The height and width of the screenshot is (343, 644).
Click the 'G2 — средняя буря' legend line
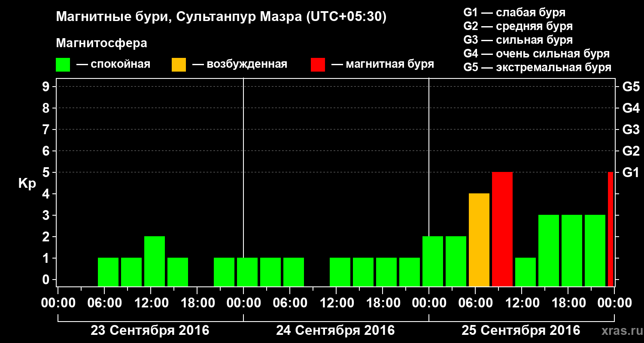(518, 26)
